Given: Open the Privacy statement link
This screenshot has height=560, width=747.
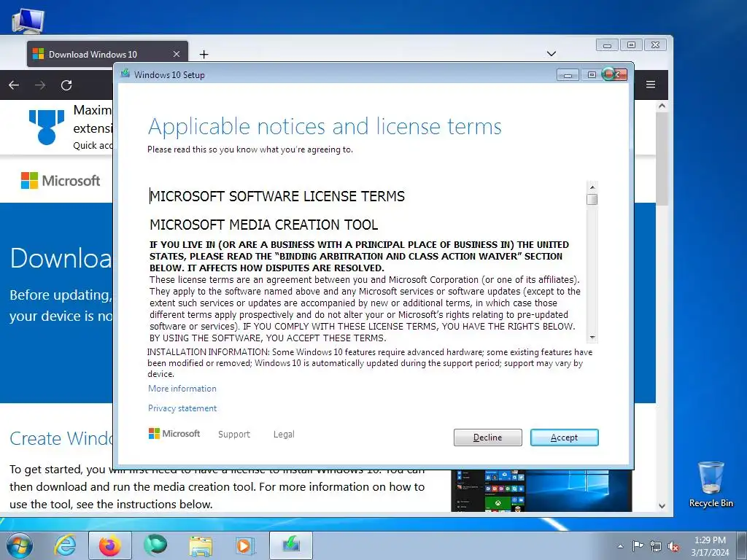Looking at the screenshot, I should click(182, 408).
